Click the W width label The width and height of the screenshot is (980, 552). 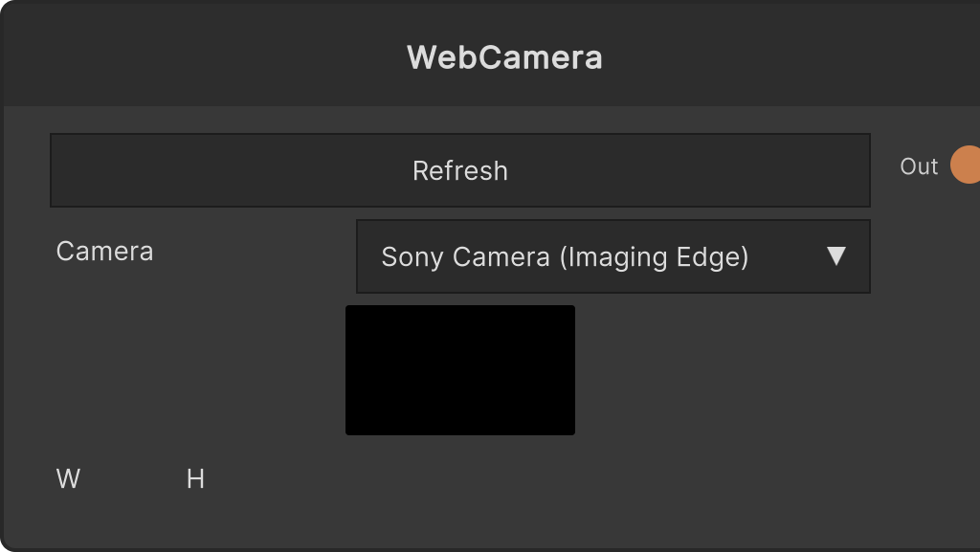coord(68,479)
